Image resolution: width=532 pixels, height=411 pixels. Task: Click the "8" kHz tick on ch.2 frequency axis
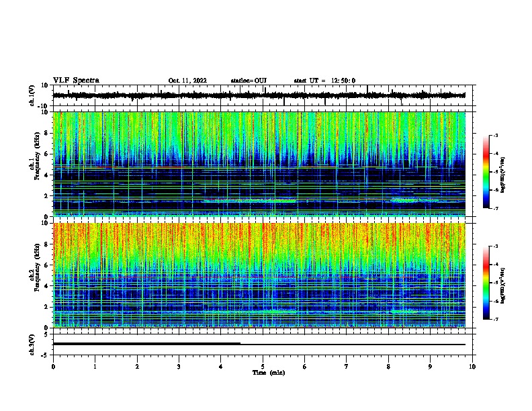coord(47,244)
